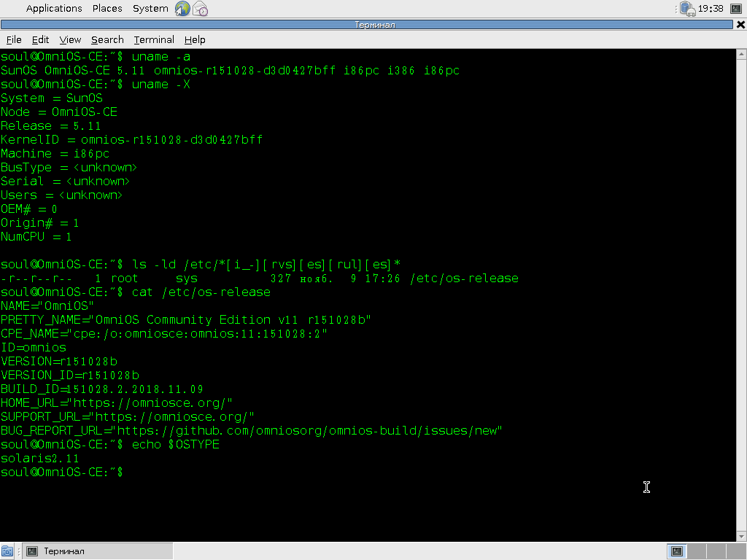Viewport: 747px width, 560px height.
Task: Click the 'VERSION=r151028b' line
Action: (x=59, y=362)
